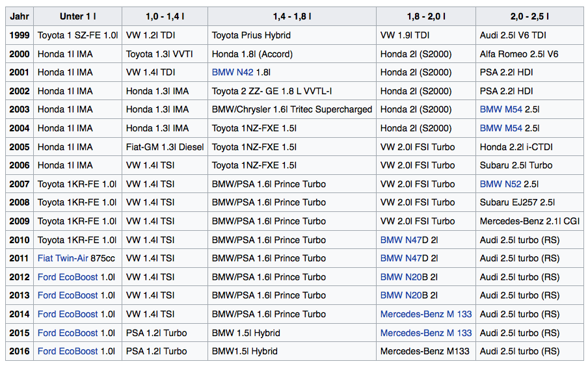The width and height of the screenshot is (588, 368).
Task: Click the 'PSA 1.2l Turbo' cell in the 2015 row
Action: [x=165, y=333]
